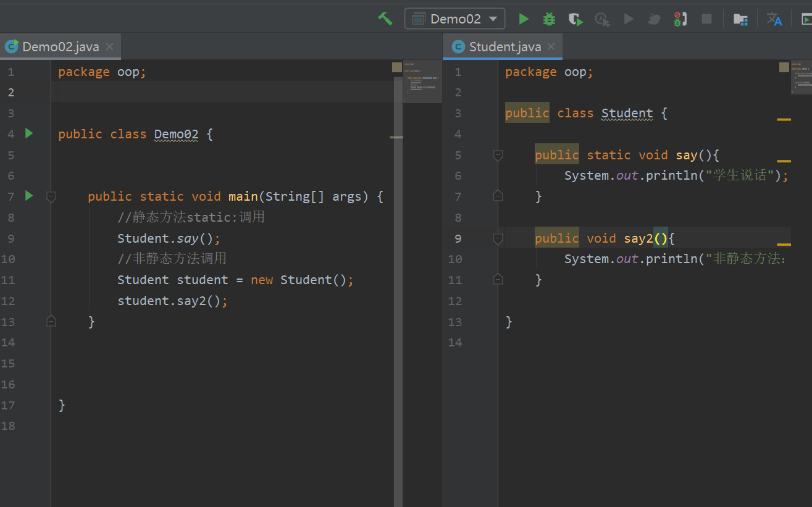Open the Demo02 run configuration dropdown
This screenshot has height=507, width=812.
(454, 19)
